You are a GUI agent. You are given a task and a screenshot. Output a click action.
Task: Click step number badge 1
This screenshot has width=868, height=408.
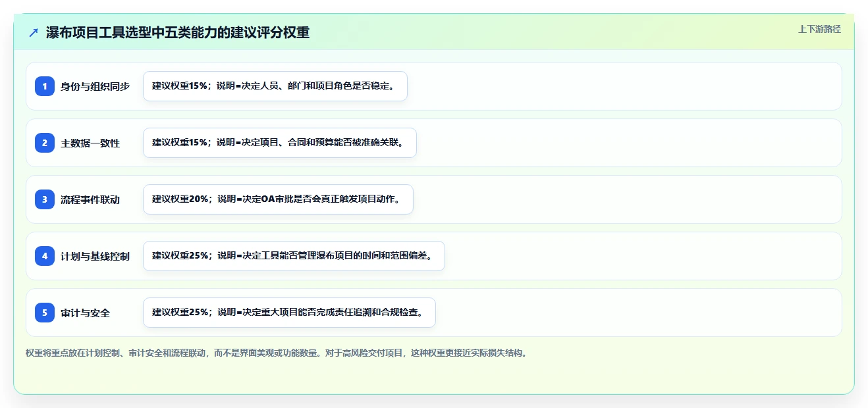pos(45,86)
